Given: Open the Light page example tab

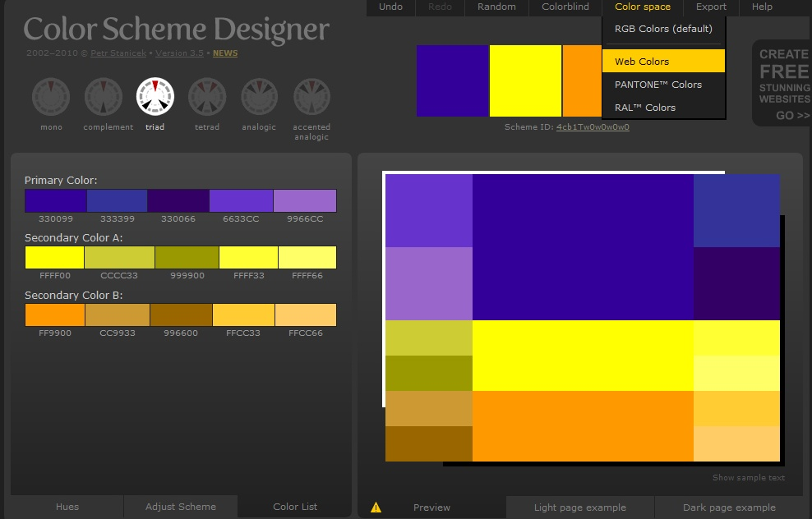Looking at the screenshot, I should coord(579,508).
